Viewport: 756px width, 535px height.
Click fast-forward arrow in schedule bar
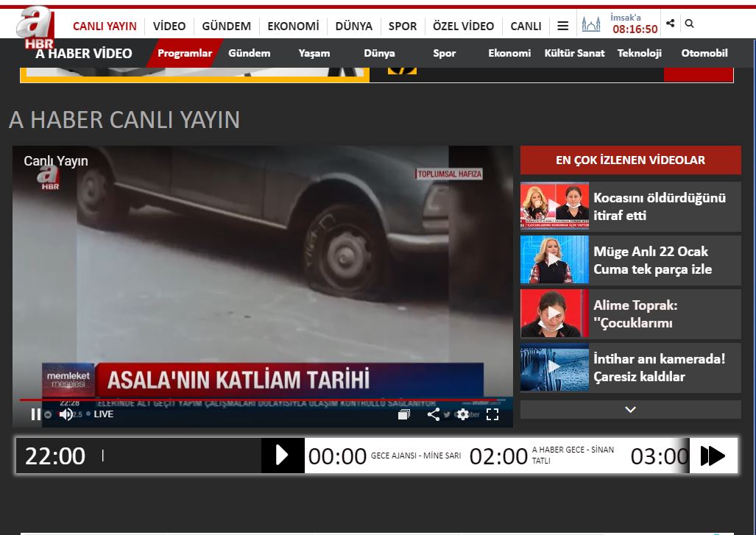pos(713,456)
